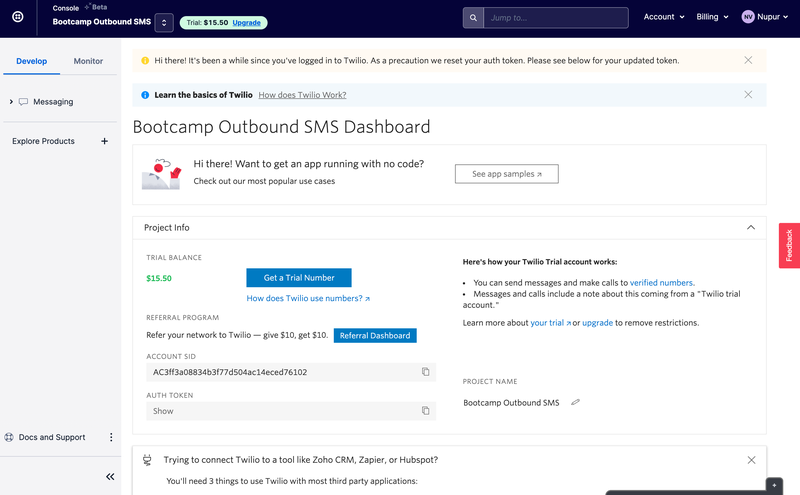Edit the project name with pencil icon
The image size is (800, 495).
pos(576,403)
